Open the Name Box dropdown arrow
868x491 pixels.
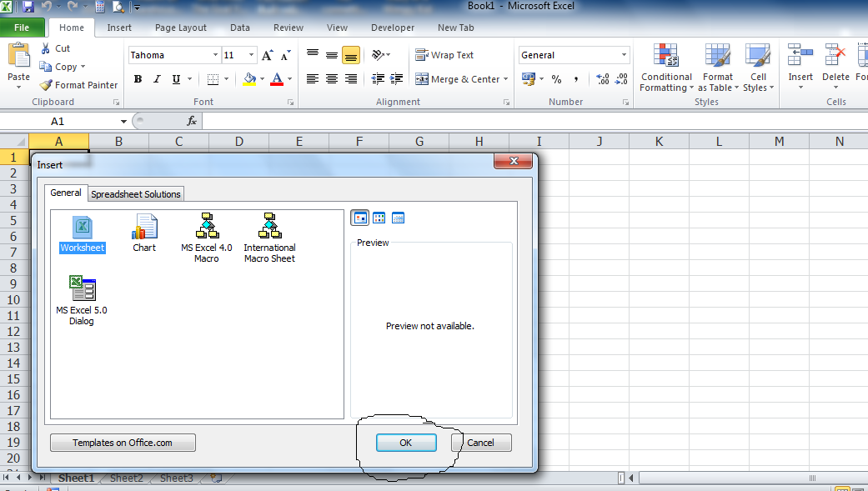point(123,121)
